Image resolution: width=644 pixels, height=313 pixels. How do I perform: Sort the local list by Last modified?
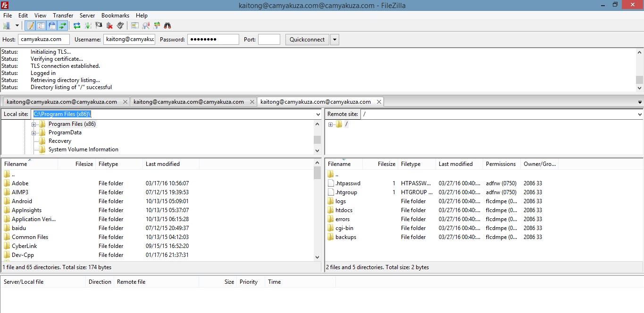[171, 164]
